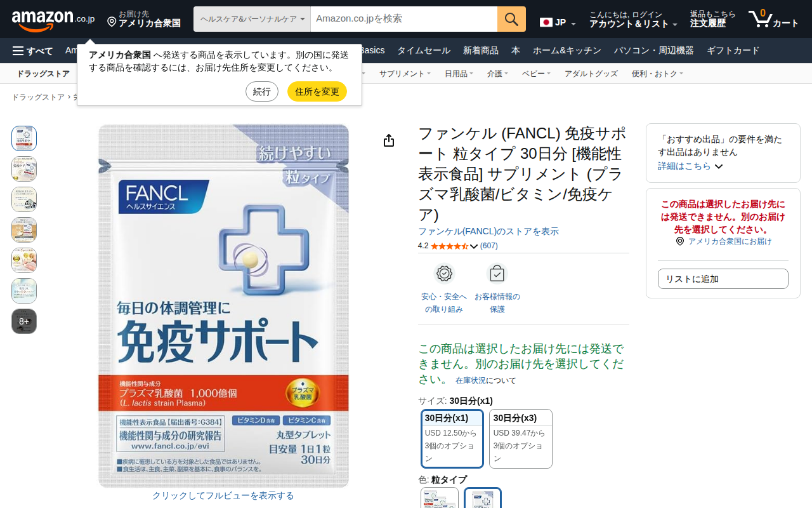This screenshot has height=508, width=812.
Task: Select the 30日分(x1) size option
Action: click(452, 439)
